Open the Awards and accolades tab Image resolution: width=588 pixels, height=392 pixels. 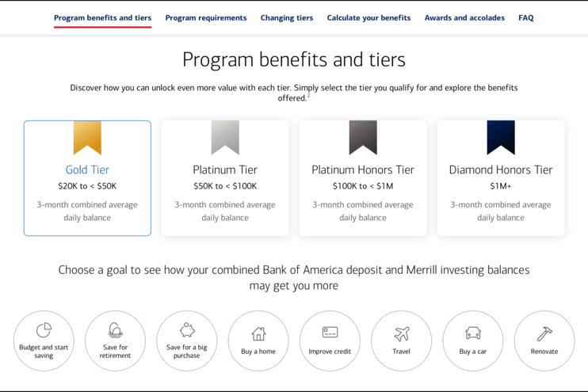pyautogui.click(x=464, y=17)
